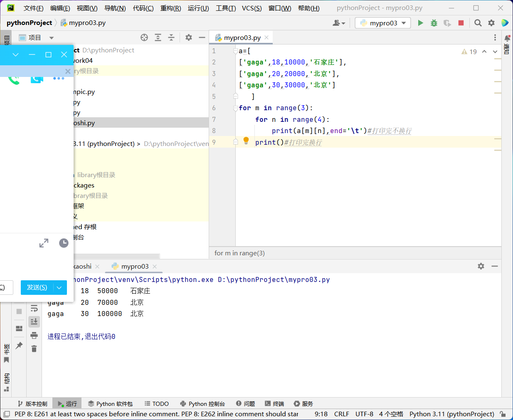The width and height of the screenshot is (513, 420).
Task: Expand all items in project tree
Action: (158, 37)
